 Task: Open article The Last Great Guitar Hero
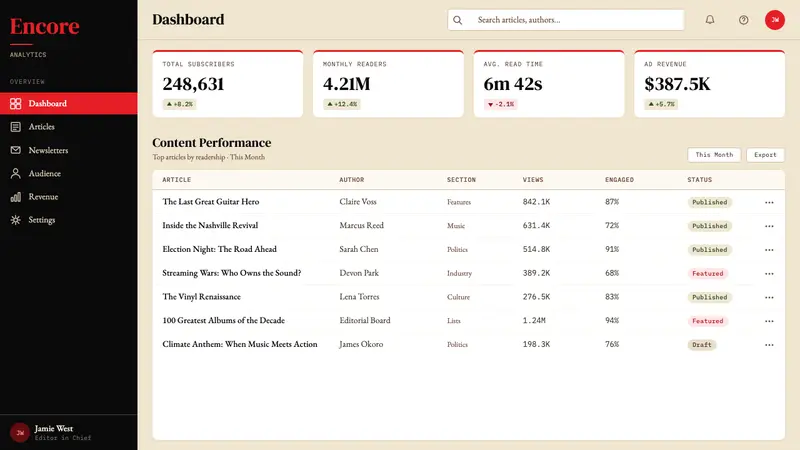point(211,202)
